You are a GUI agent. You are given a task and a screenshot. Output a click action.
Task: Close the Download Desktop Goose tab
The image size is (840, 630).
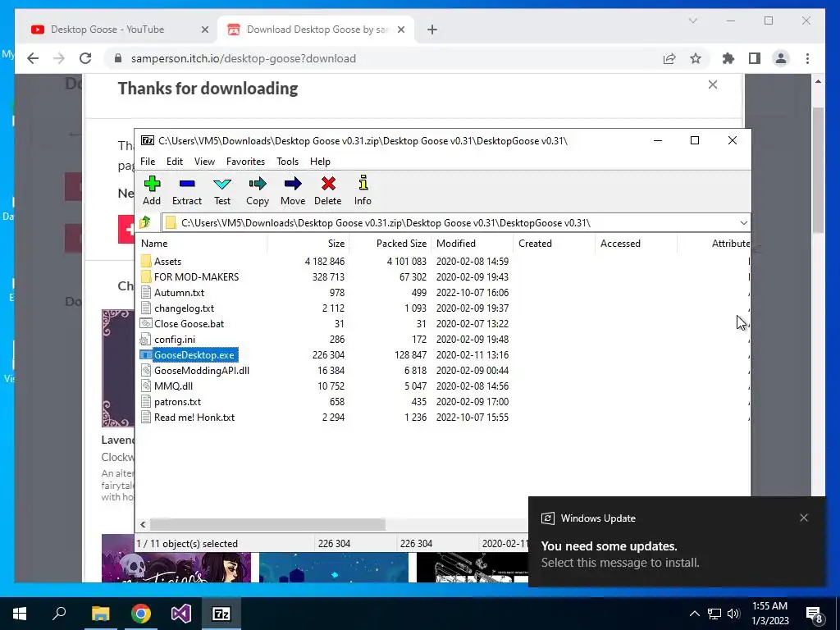click(400, 30)
